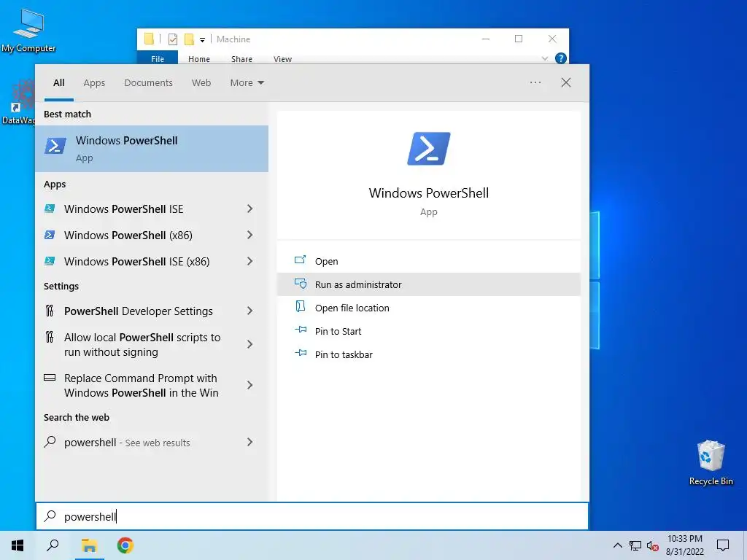
Task: Expand PowerShell Developer Settings arrow
Action: (249, 311)
